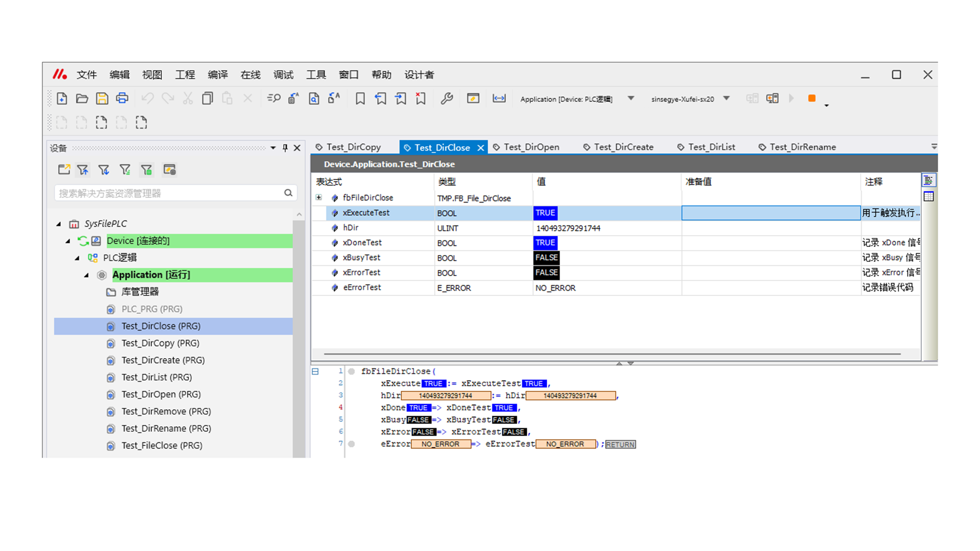This screenshot has width=980, height=551.
Task: Toggle breakpoint marker on code line 1
Action: (351, 371)
